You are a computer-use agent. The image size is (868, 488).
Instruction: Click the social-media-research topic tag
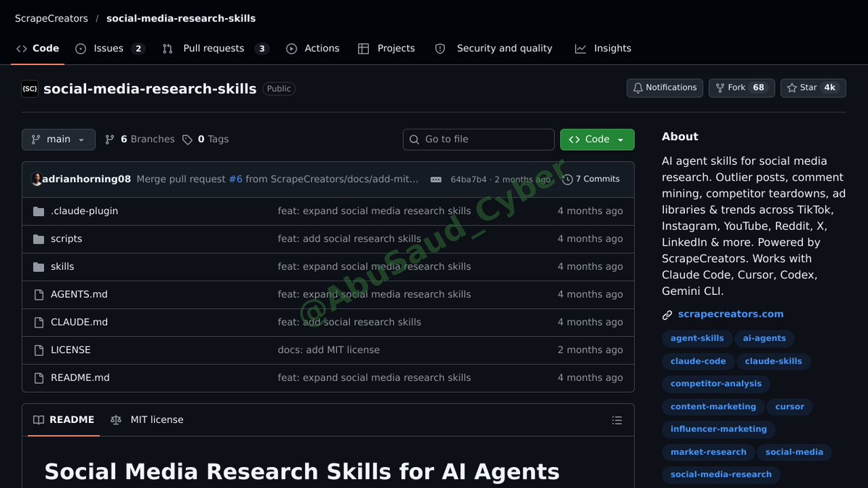[x=721, y=474]
